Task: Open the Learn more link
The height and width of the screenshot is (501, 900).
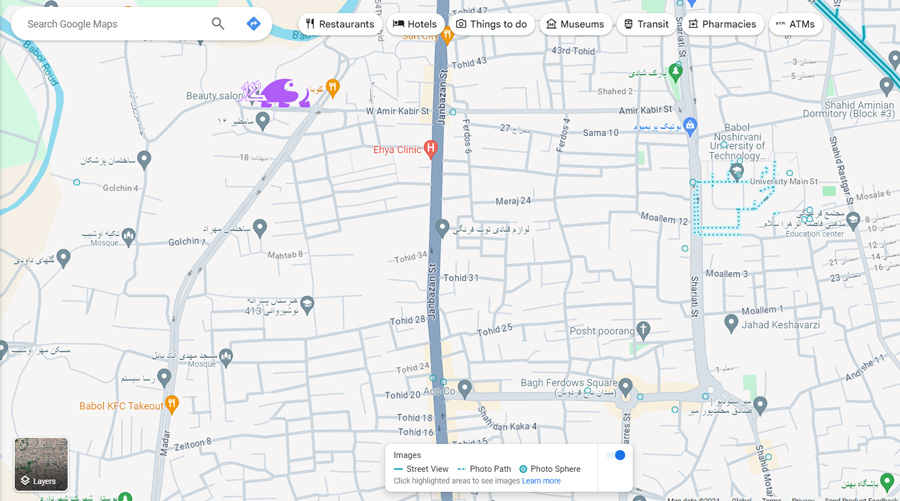Action: coord(541,481)
